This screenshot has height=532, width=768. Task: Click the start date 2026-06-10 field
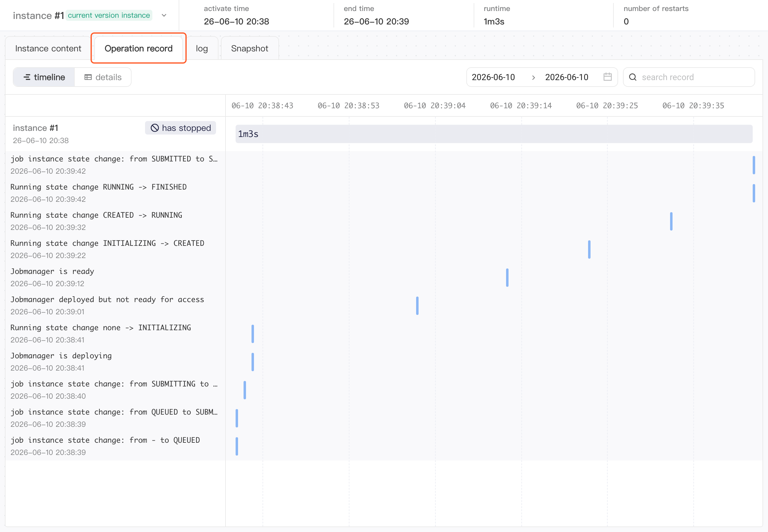coord(494,77)
